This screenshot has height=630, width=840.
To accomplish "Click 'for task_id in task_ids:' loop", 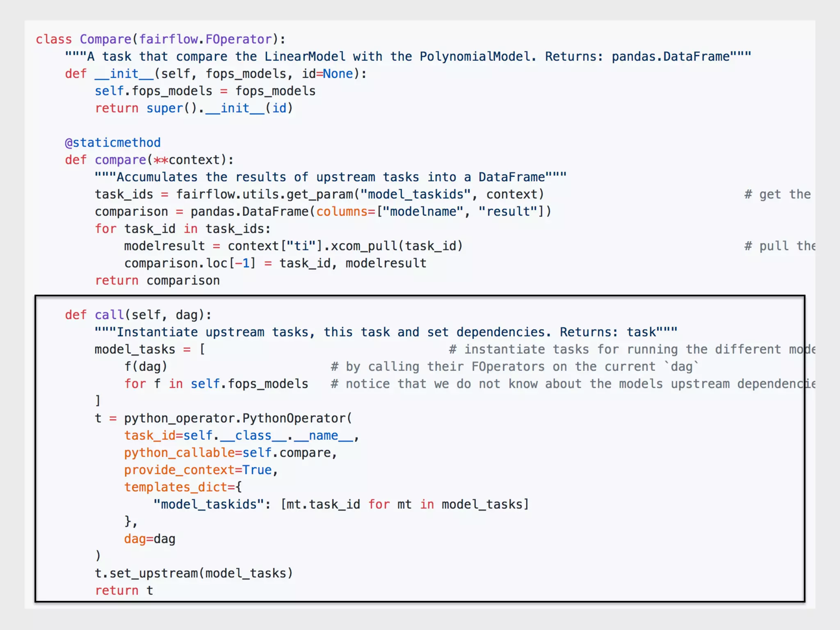I will pyautogui.click(x=183, y=229).
